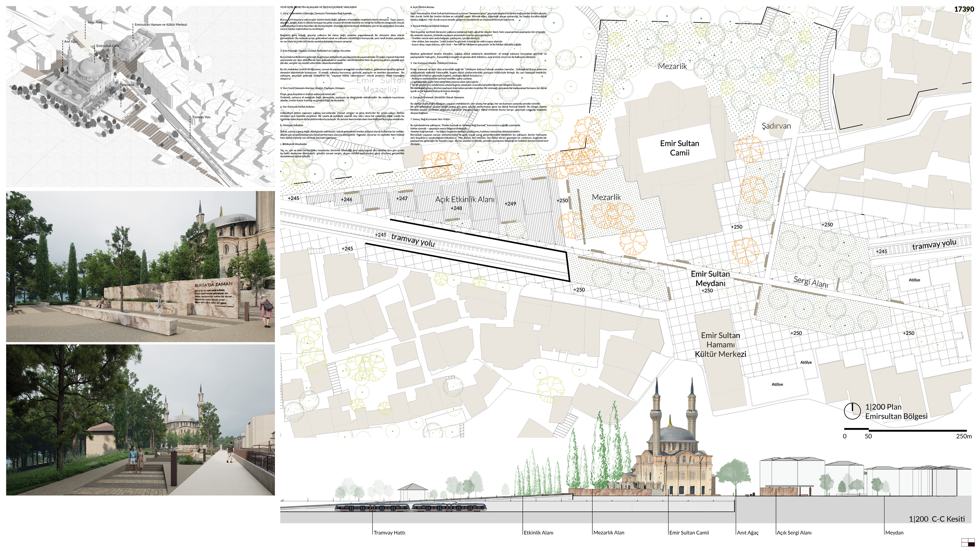Click the 'Sergi Alanı' plan label
The height and width of the screenshot is (551, 980).
810,282
